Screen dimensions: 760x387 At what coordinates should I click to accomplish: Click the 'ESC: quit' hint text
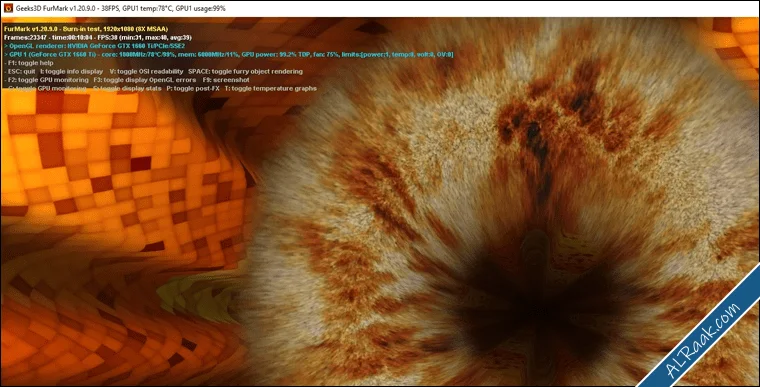tap(20, 71)
